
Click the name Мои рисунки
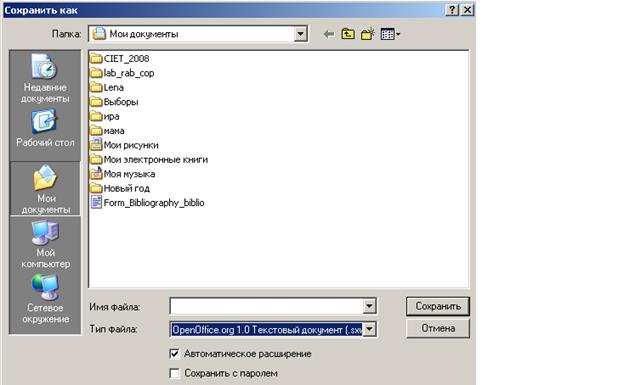(x=131, y=145)
